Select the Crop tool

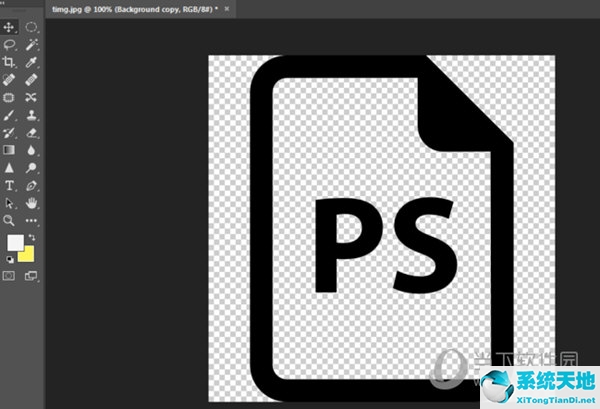click(10, 62)
